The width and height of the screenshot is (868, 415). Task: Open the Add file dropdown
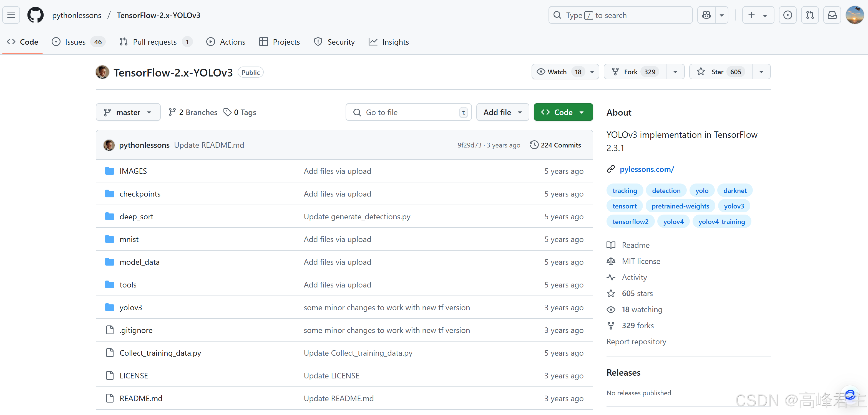point(502,112)
